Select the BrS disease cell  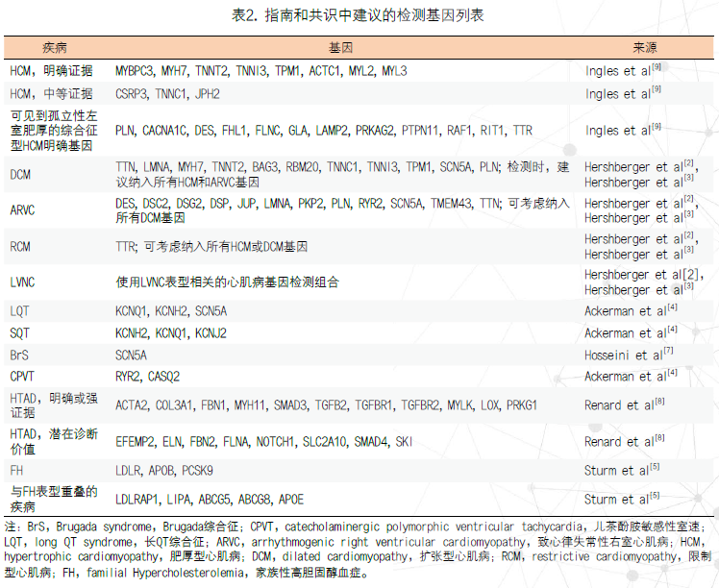(19, 355)
